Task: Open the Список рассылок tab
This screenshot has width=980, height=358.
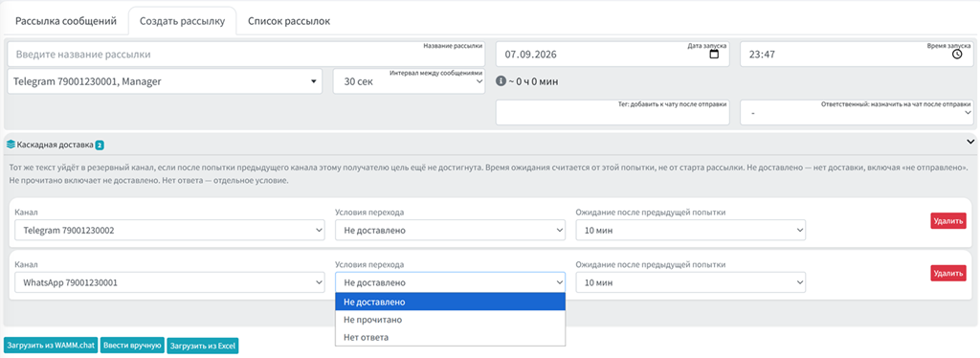Action: pos(289,21)
